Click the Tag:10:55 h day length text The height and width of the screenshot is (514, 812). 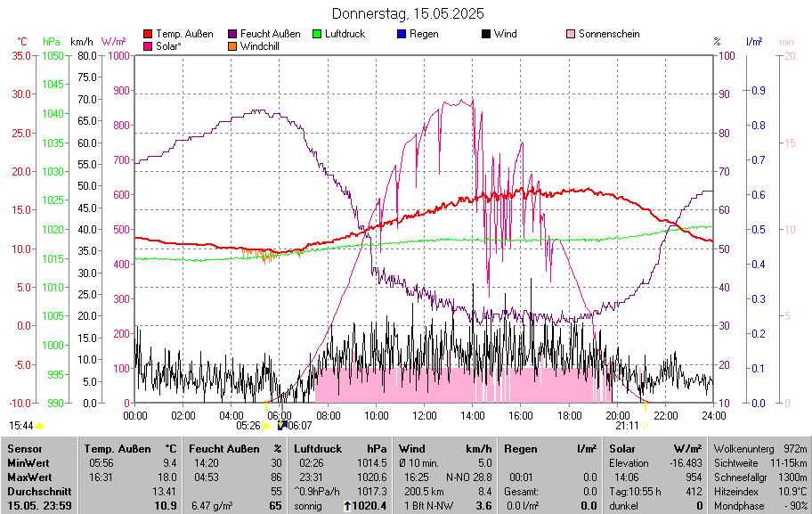coord(635,491)
